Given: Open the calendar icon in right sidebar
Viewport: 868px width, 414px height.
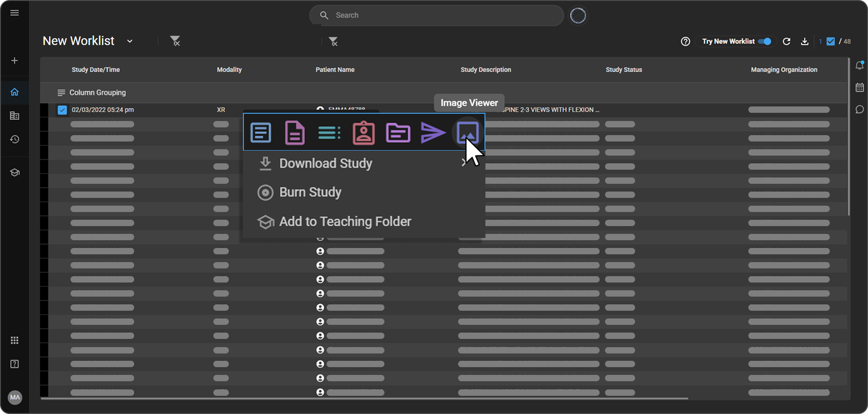Looking at the screenshot, I should click(859, 87).
